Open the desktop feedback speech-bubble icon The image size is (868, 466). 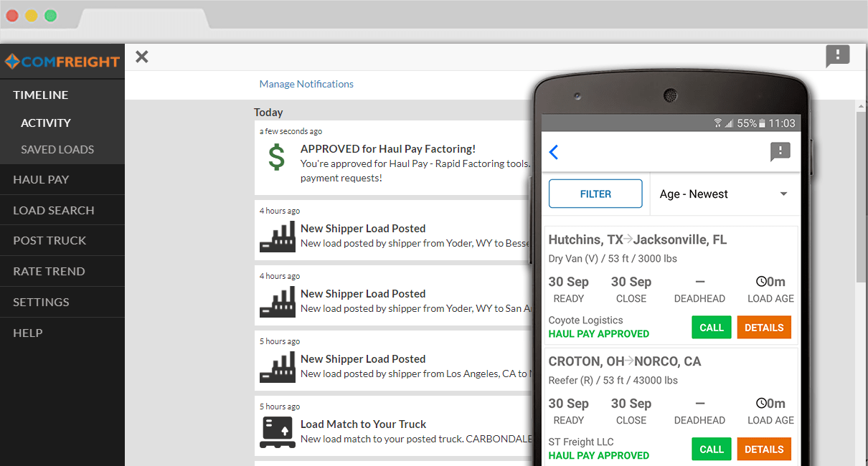click(838, 56)
